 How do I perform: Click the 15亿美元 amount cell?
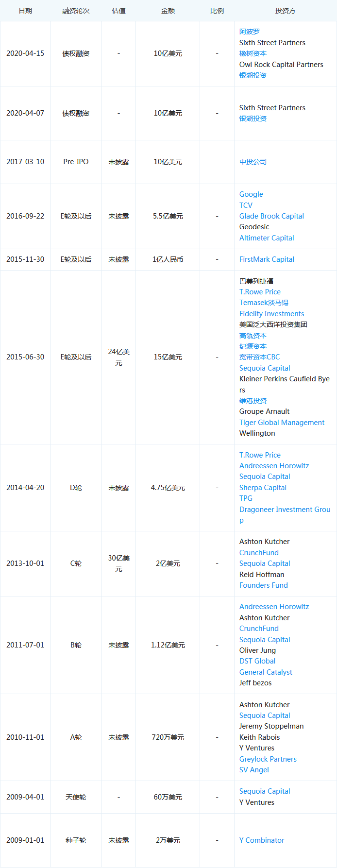pyautogui.click(x=168, y=357)
